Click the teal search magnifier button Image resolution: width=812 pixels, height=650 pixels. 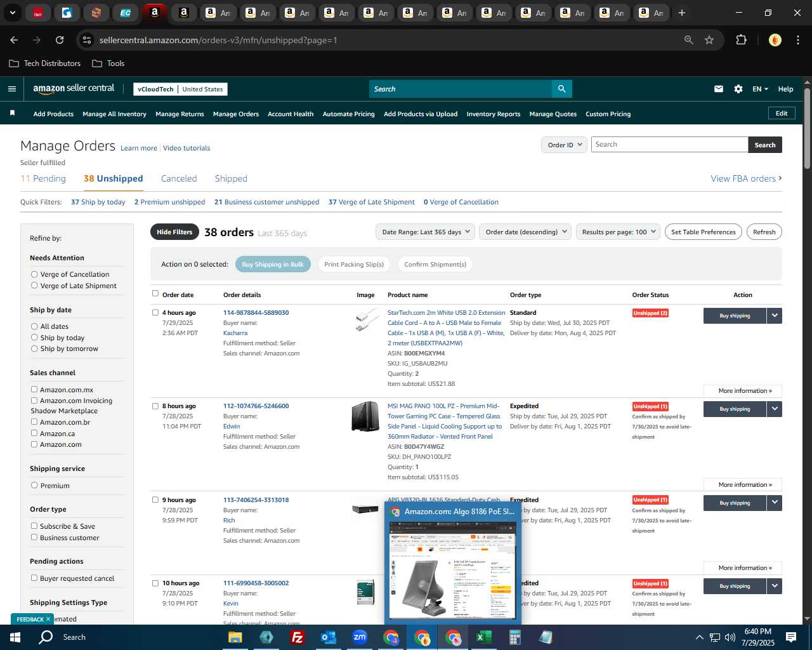coord(561,89)
